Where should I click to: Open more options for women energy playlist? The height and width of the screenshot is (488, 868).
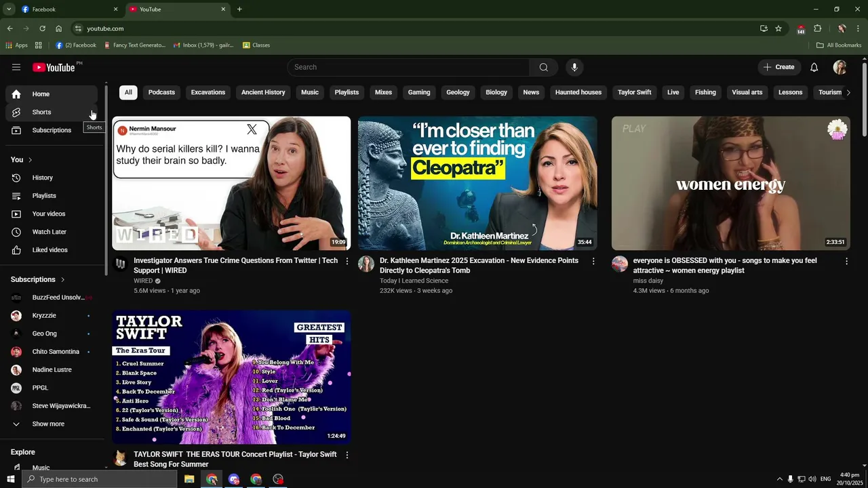coord(846,261)
